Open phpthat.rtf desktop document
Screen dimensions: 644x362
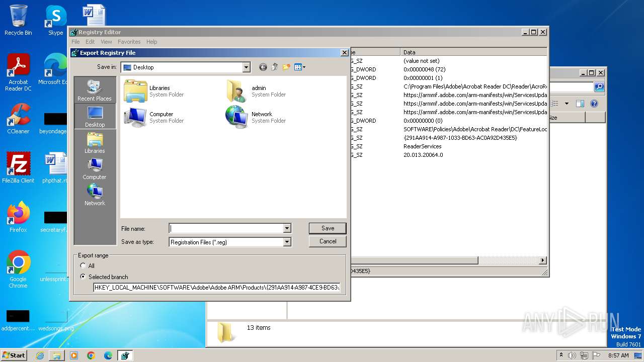(55, 167)
